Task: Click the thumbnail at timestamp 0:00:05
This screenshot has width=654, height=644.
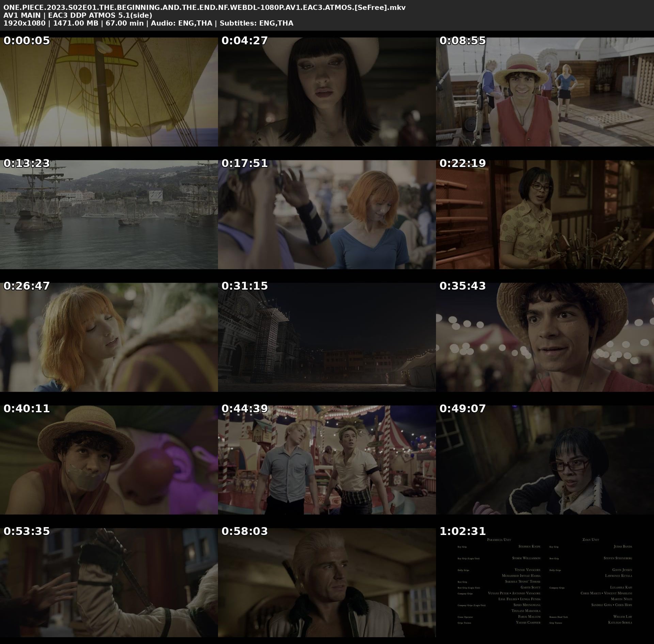Action: point(109,92)
